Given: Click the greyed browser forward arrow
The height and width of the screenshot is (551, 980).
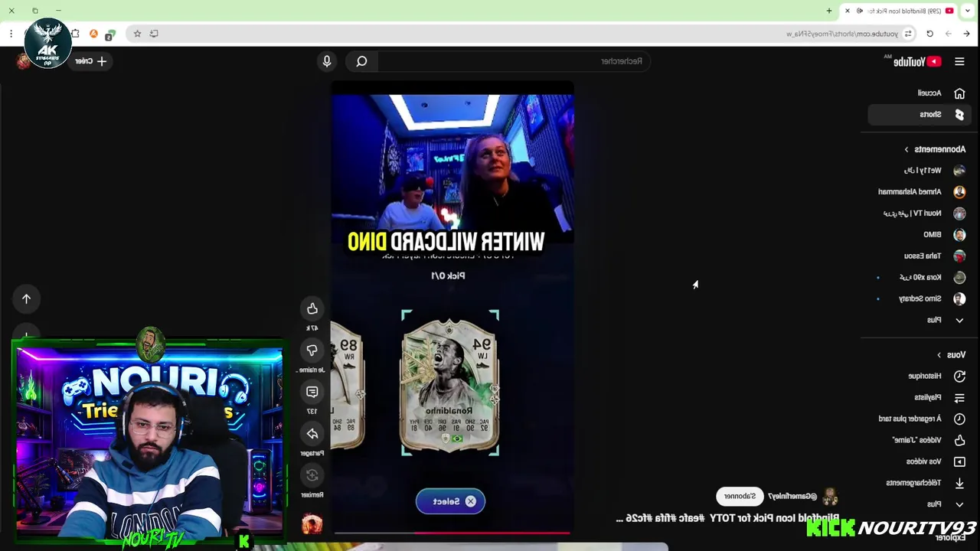Looking at the screenshot, I should click(948, 34).
